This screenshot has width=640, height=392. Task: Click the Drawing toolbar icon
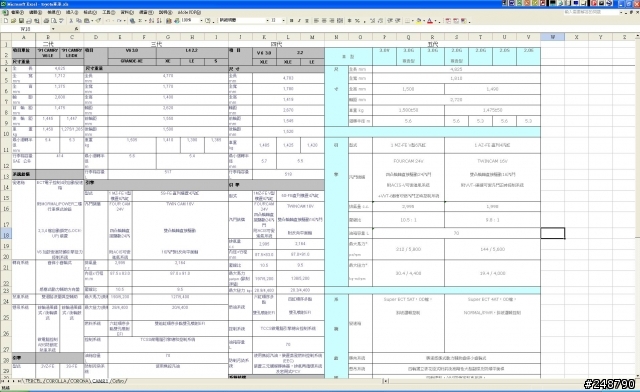tap(176, 20)
